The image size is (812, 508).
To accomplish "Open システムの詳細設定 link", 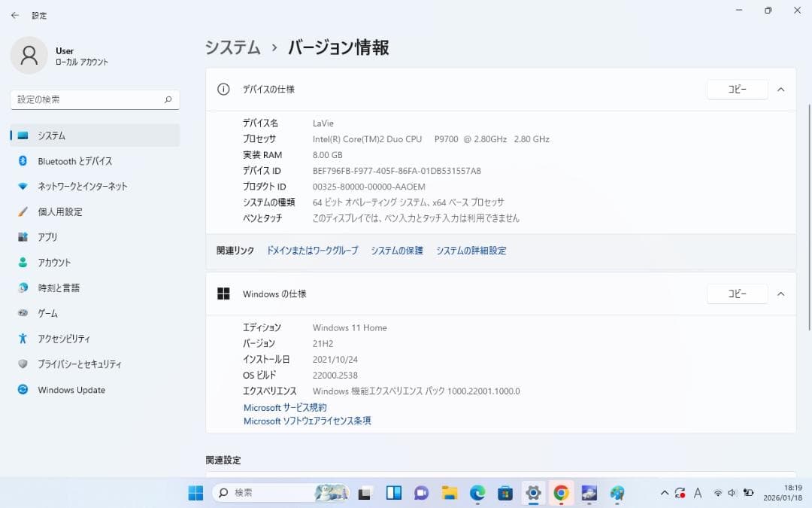I will (x=470, y=250).
